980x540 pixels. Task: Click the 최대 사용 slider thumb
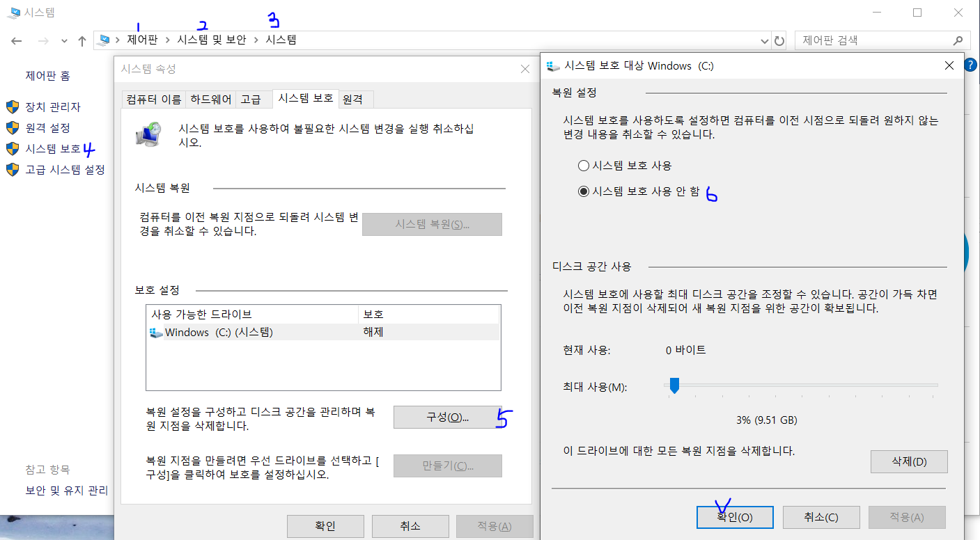point(674,385)
